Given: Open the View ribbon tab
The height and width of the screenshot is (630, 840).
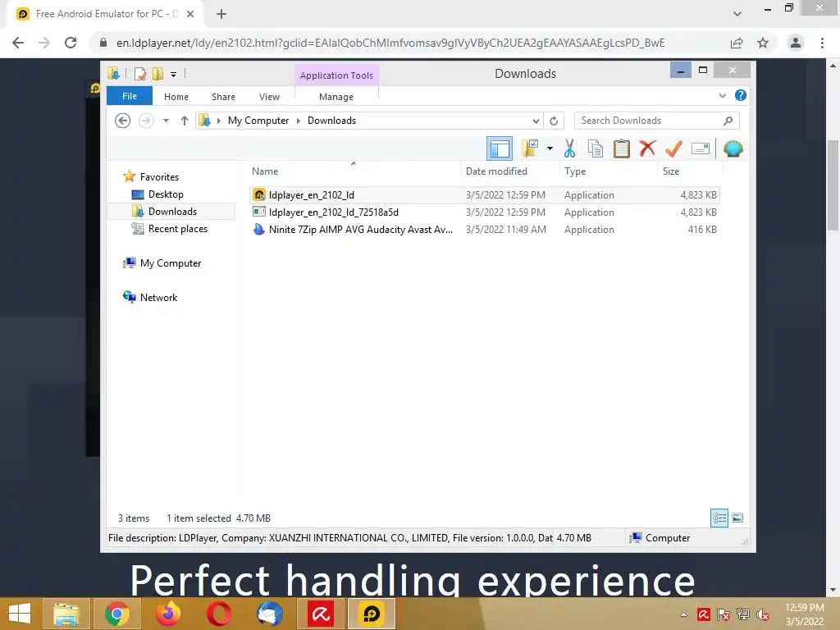Looking at the screenshot, I should coord(269,97).
